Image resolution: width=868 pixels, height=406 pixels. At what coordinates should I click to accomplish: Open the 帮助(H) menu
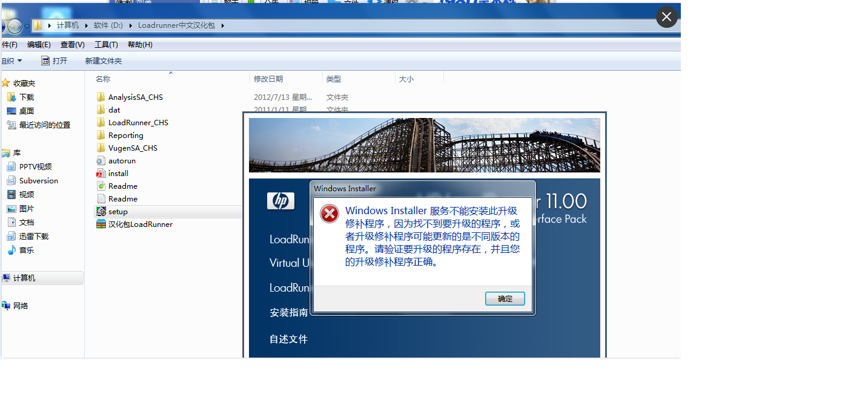[140, 45]
